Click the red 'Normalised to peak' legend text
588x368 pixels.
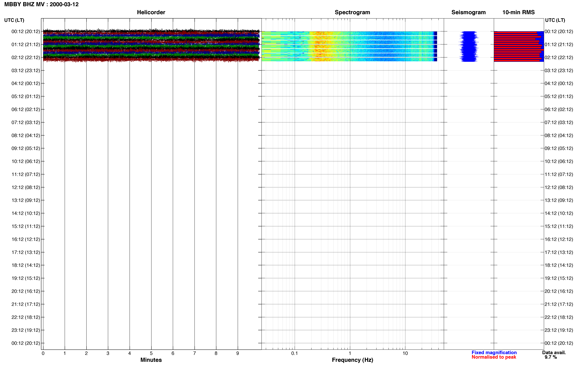(x=494, y=357)
